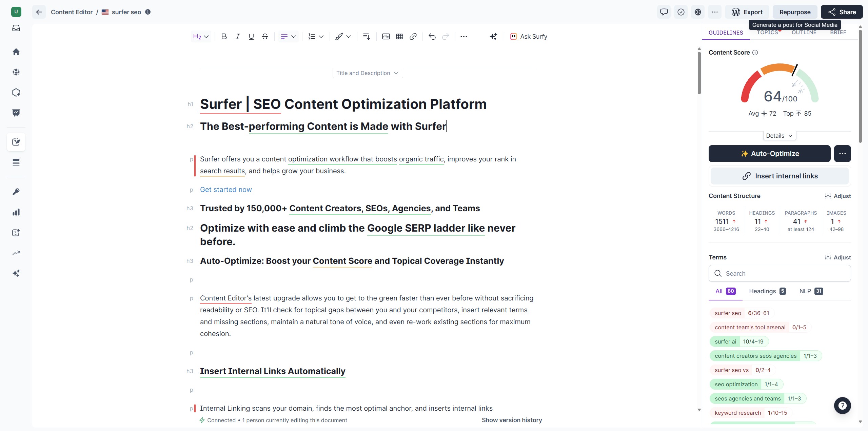This screenshot has width=868, height=431.
Task: Click the editor vertical scrollbar thumb
Action: pos(699,73)
